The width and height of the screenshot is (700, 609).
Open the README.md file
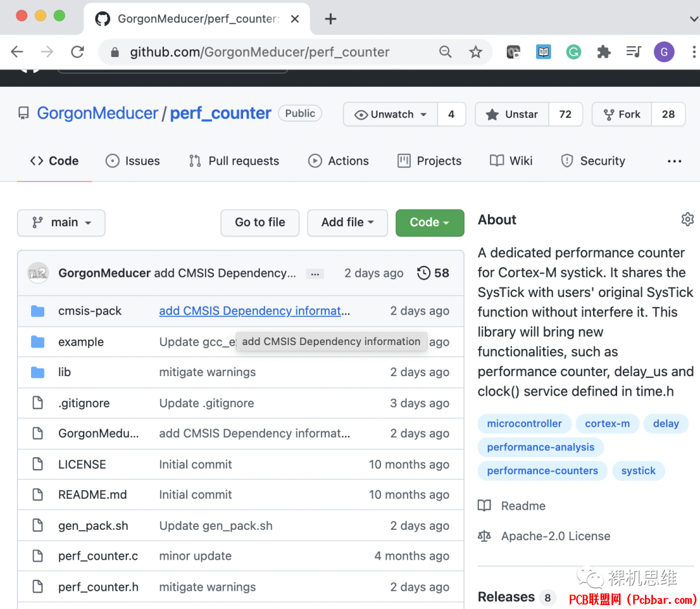coord(93,495)
